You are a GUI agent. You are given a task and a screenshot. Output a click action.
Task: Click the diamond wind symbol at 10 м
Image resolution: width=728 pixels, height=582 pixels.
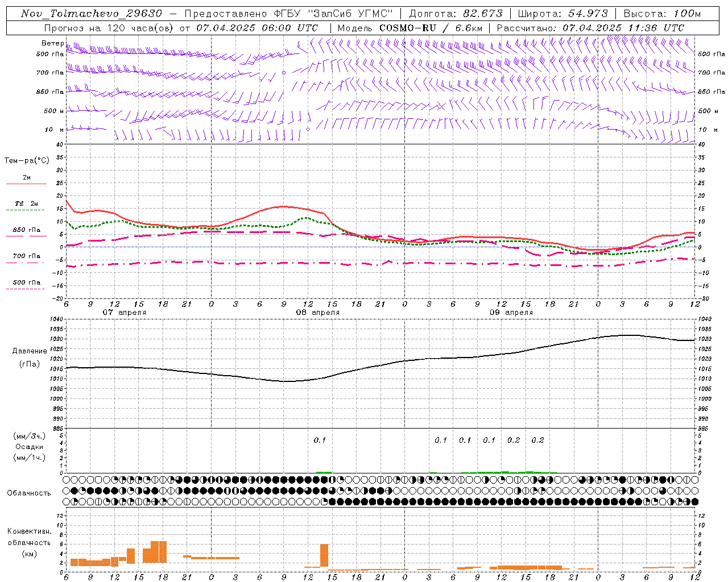(x=308, y=130)
